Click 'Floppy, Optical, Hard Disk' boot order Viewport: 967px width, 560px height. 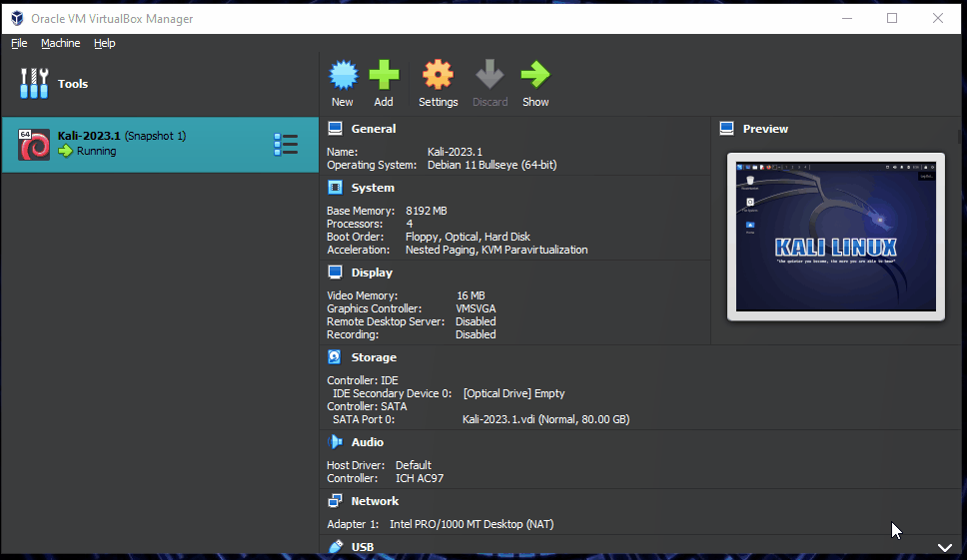(468, 237)
